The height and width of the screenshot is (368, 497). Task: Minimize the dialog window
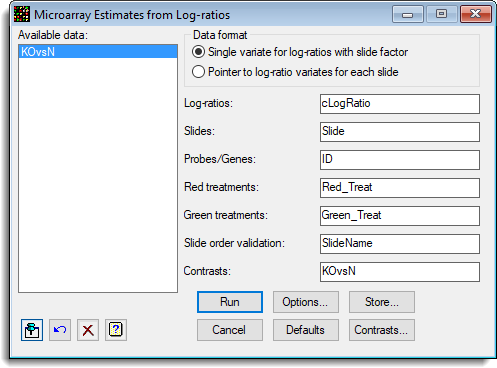408,14
